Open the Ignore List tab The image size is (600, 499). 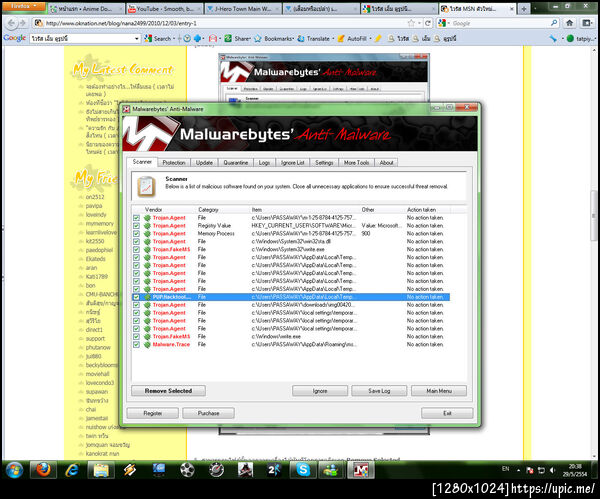pos(292,163)
